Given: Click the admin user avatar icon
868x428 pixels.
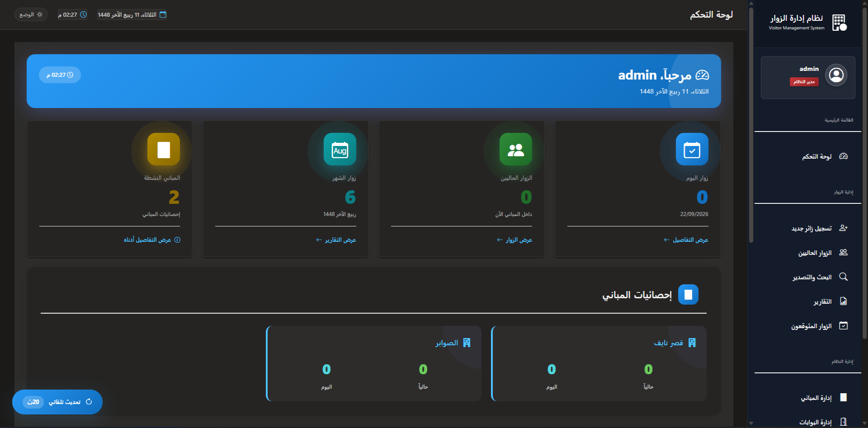Looking at the screenshot, I should [836, 75].
